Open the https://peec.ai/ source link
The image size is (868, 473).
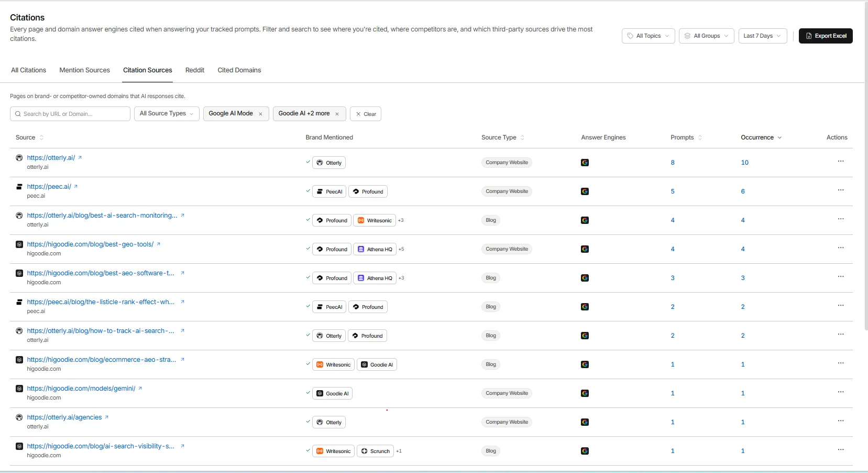[49, 186]
